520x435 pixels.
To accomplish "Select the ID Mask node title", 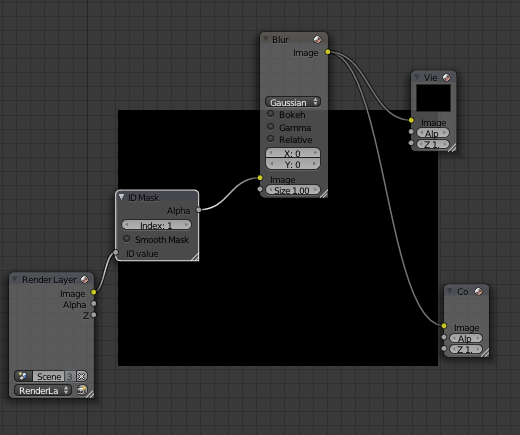I will coord(143,198).
